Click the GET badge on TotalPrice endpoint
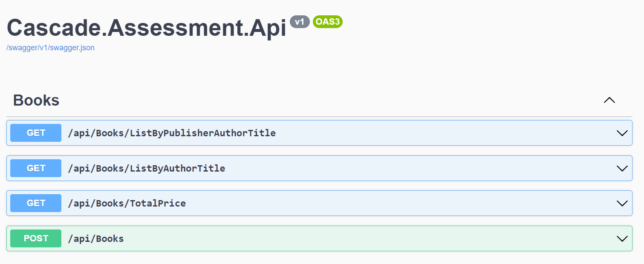The image size is (644, 264). tap(35, 203)
